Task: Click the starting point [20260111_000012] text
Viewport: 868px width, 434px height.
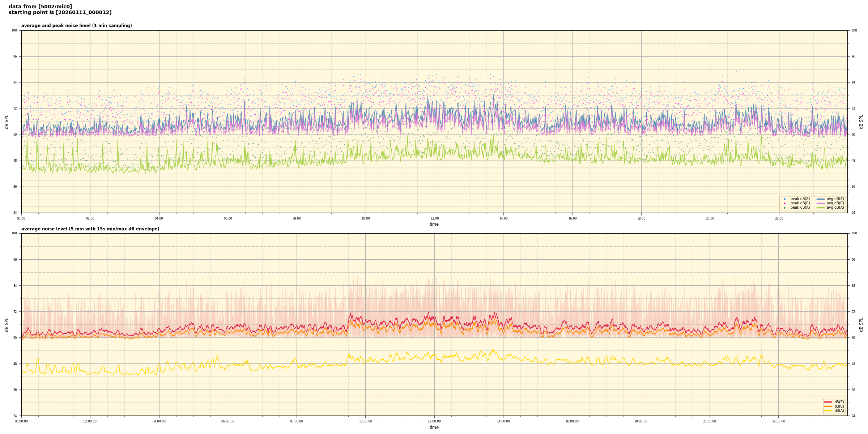Action: click(60, 13)
